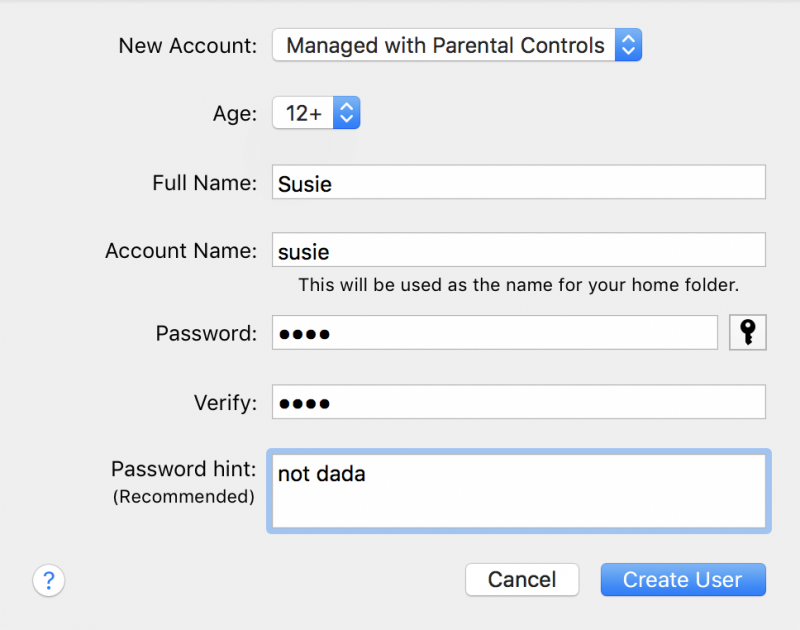Click the up-down chevrons on the Age control
The image size is (800, 630).
pos(346,112)
